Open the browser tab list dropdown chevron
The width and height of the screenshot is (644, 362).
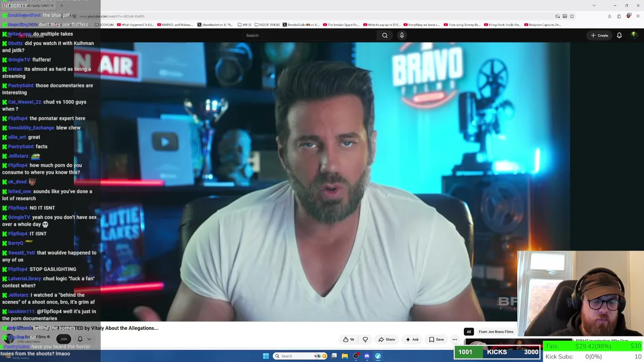pyautogui.click(x=594, y=6)
